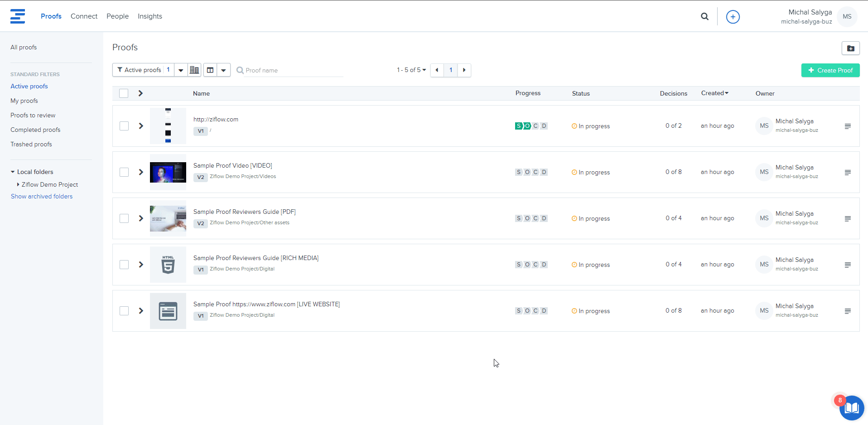Open the column layout view icon
The image size is (868, 425).
coord(210,70)
